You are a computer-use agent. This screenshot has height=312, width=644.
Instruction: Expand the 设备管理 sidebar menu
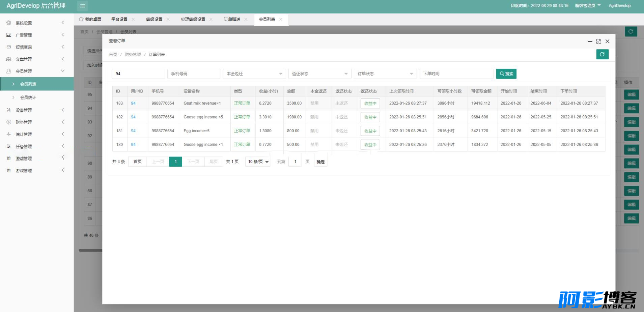click(x=37, y=110)
